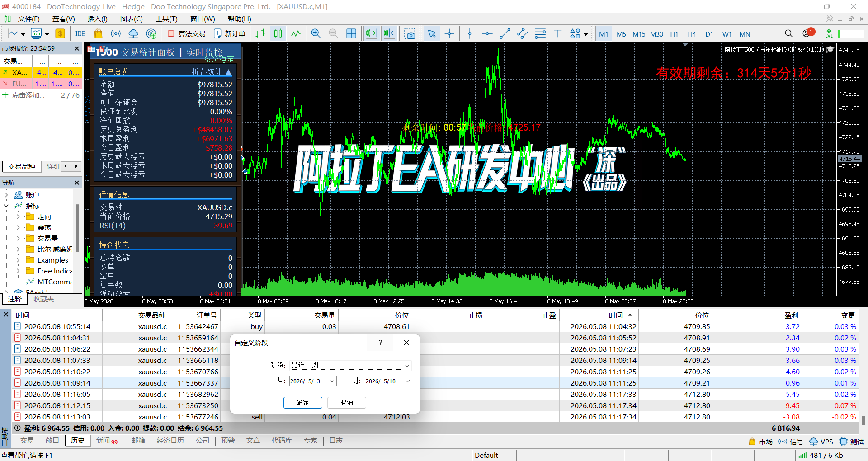Click the web request target icon
The height and width of the screenshot is (461, 868).
pyautogui.click(x=151, y=34)
